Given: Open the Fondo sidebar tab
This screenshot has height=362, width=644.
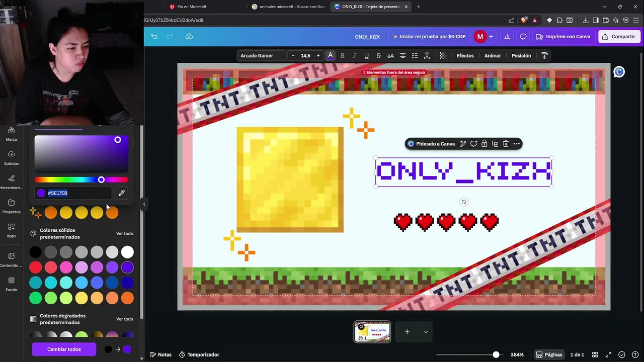Looking at the screenshot, I should click(11, 284).
